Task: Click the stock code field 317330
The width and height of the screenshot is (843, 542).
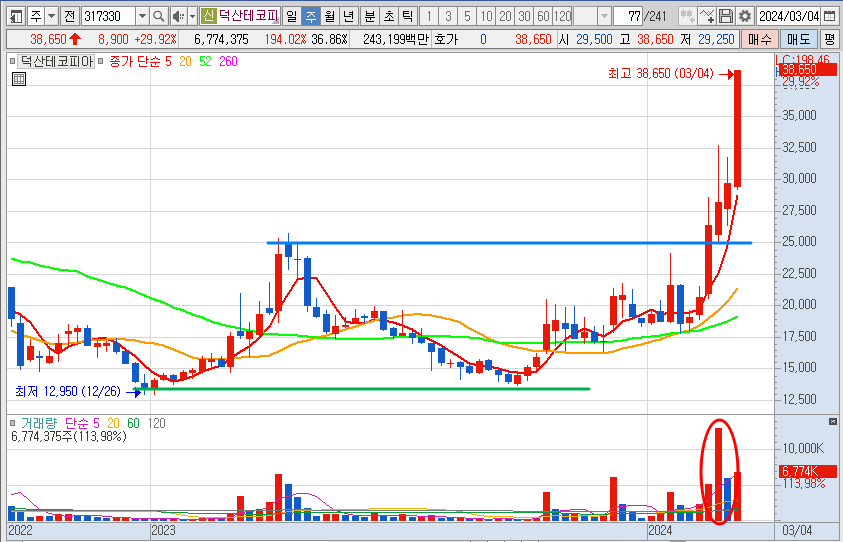Action: (109, 17)
